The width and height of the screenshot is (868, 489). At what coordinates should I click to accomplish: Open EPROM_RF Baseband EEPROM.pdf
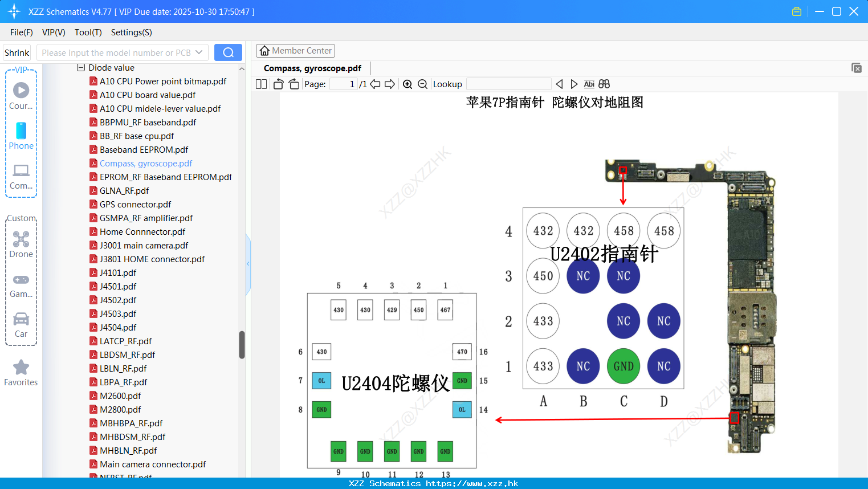coord(165,177)
